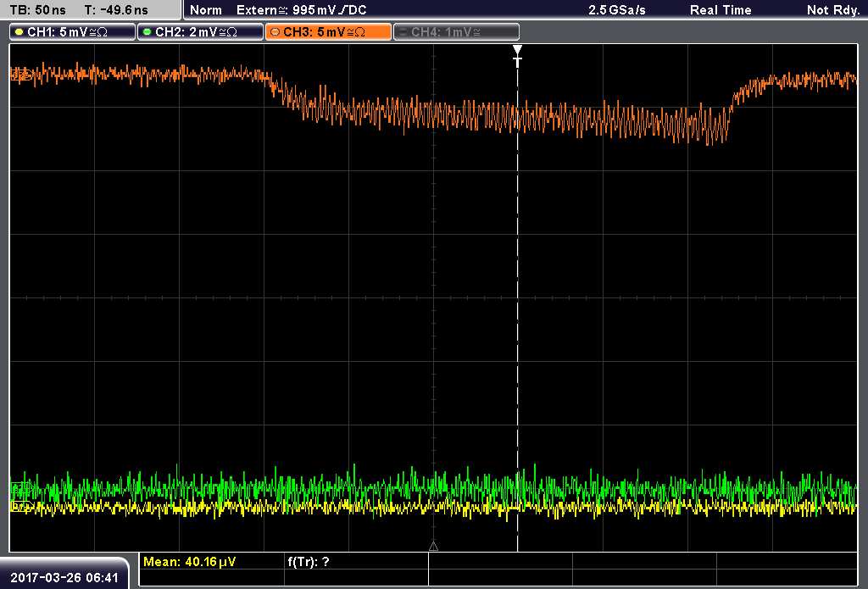Click the 2.5 GSa/s sample rate readout
868x589 pixels.
pyautogui.click(x=617, y=10)
